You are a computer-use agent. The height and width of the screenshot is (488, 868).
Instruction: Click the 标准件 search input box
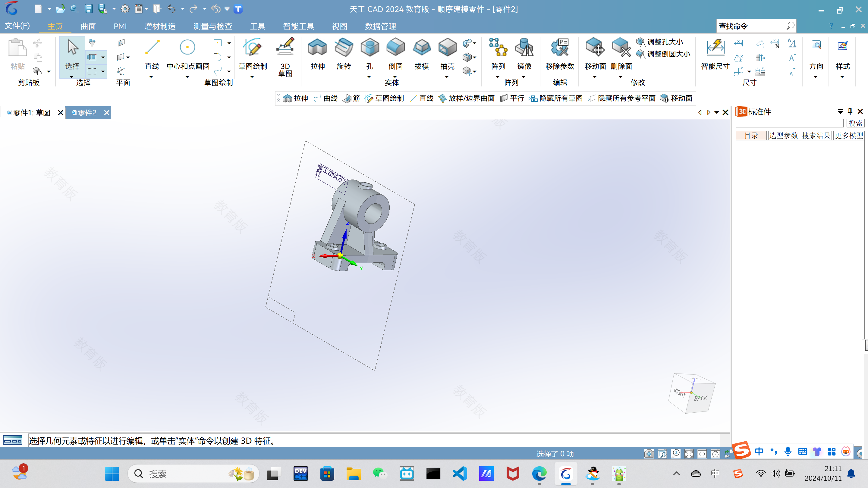pyautogui.click(x=789, y=123)
